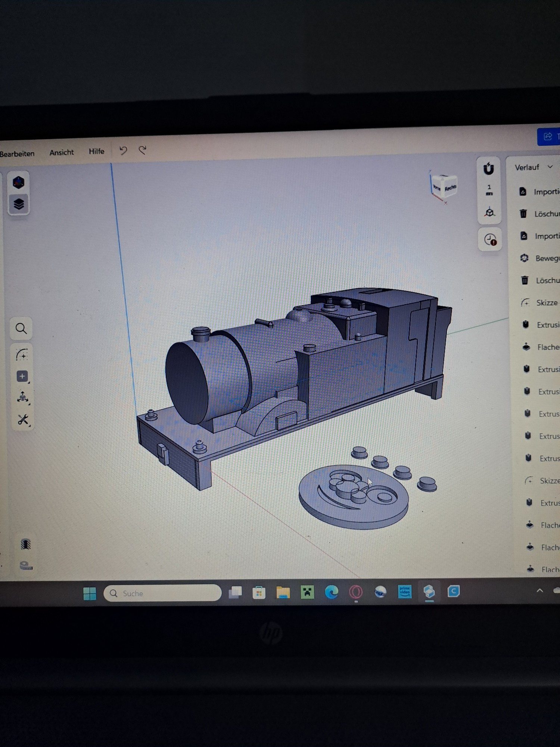Click the isometric view cube button
The width and height of the screenshot is (560, 747).
[x=489, y=213]
